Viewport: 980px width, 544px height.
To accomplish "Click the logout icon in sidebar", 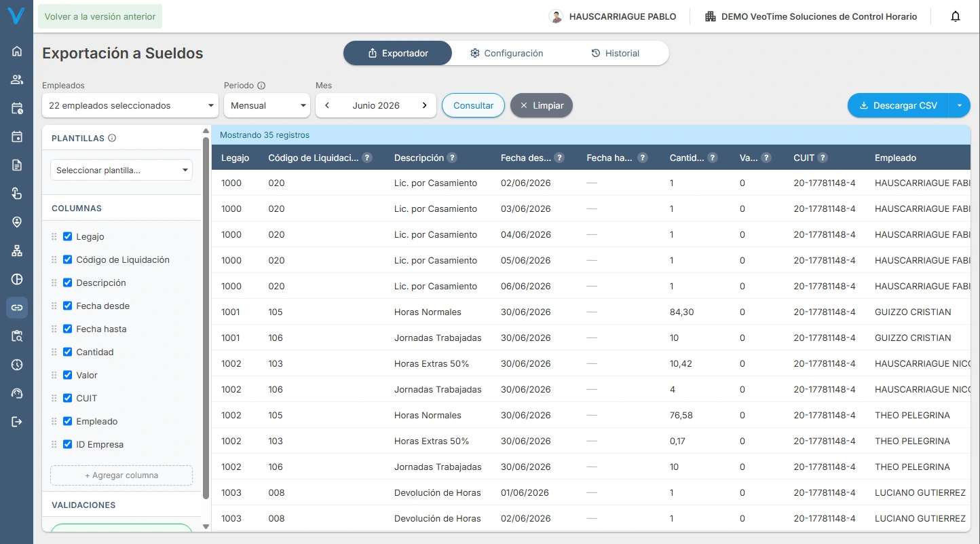I will click(x=17, y=422).
